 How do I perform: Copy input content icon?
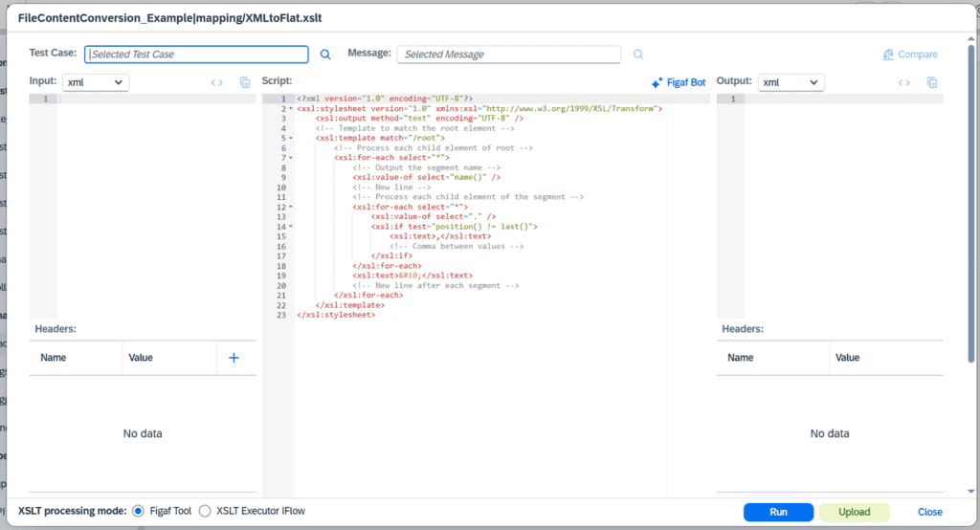245,82
